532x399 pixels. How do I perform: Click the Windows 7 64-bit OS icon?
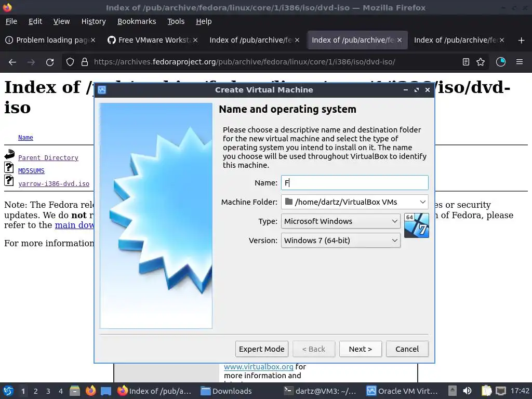[x=416, y=225]
